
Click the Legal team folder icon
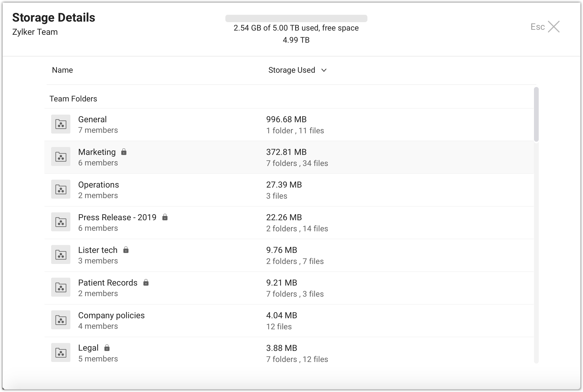tap(61, 353)
